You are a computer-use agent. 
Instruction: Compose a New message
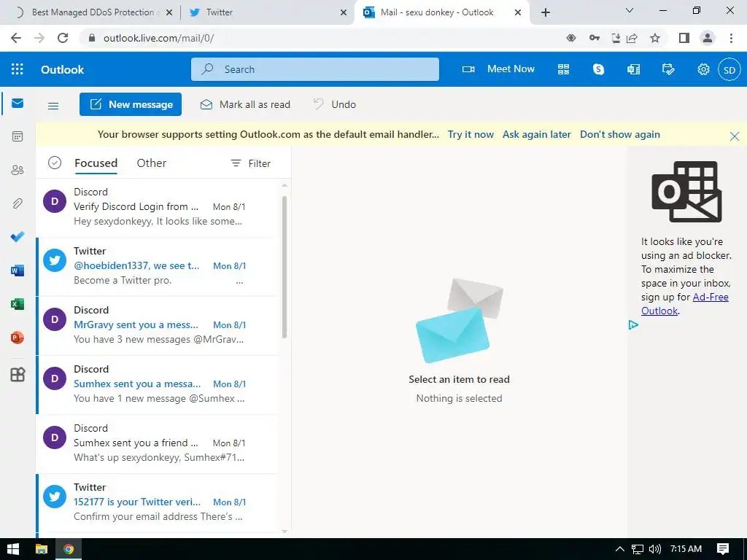pos(131,104)
